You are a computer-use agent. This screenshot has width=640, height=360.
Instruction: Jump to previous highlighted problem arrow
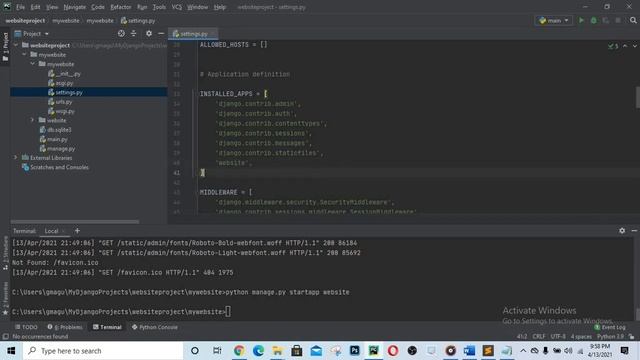pyautogui.click(x=625, y=46)
